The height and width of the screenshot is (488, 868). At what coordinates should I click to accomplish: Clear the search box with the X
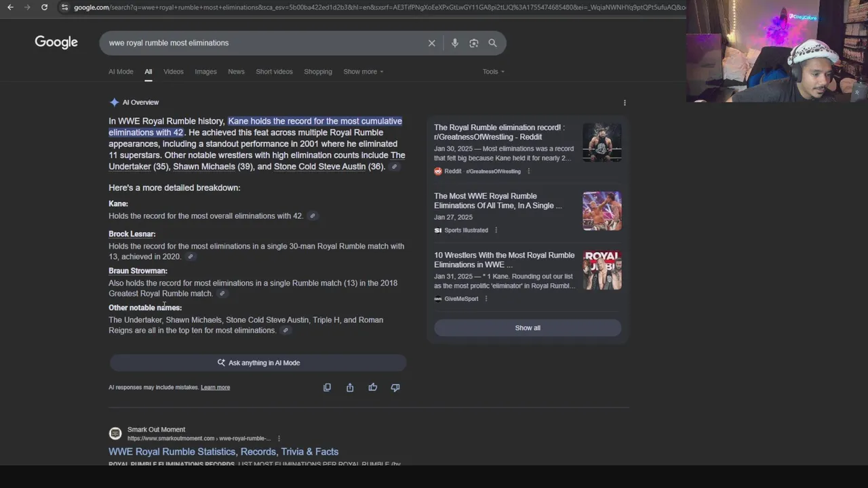point(431,43)
